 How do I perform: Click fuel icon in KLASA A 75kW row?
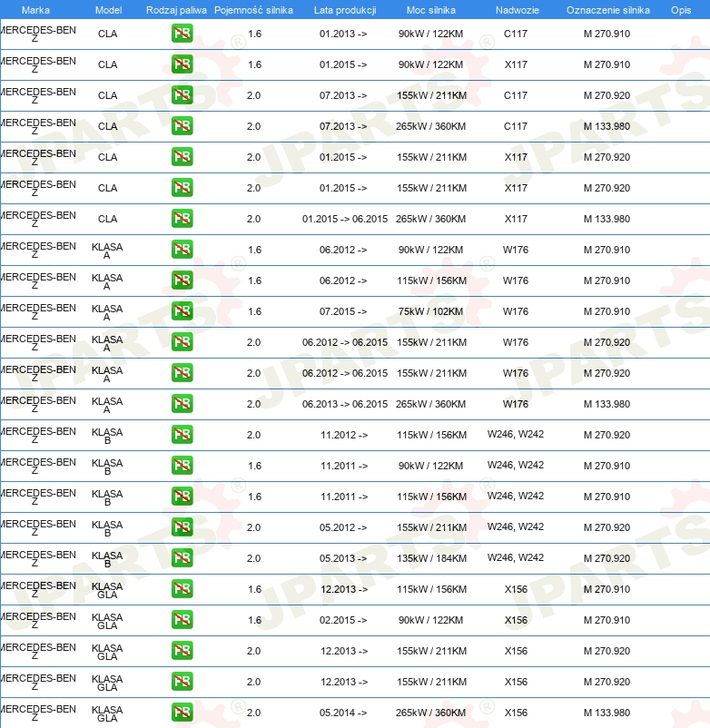(x=182, y=311)
